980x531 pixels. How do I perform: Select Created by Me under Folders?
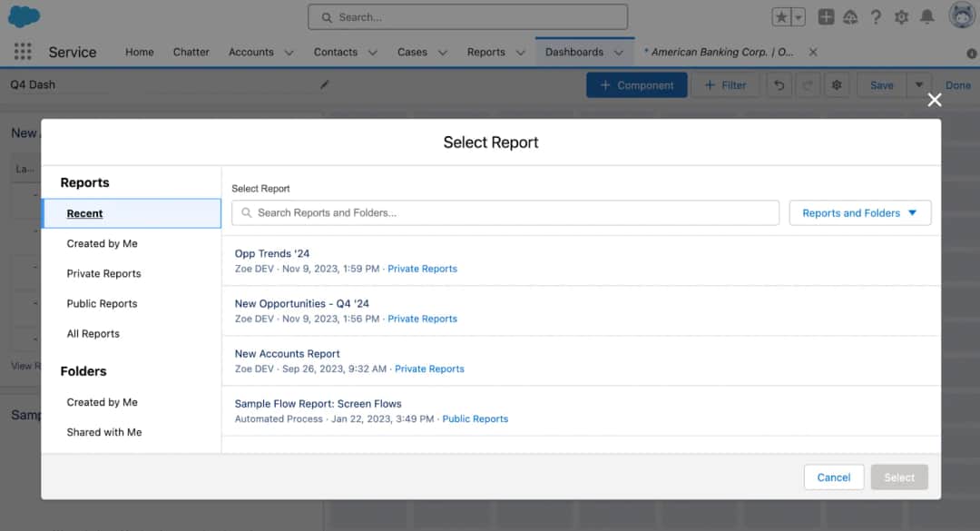132,402
